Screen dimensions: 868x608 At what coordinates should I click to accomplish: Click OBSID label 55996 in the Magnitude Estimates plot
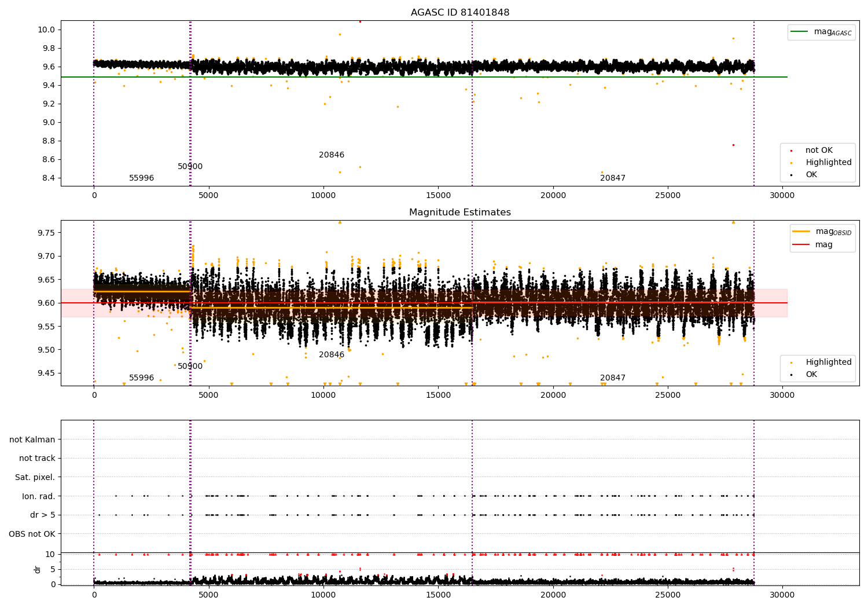141,378
